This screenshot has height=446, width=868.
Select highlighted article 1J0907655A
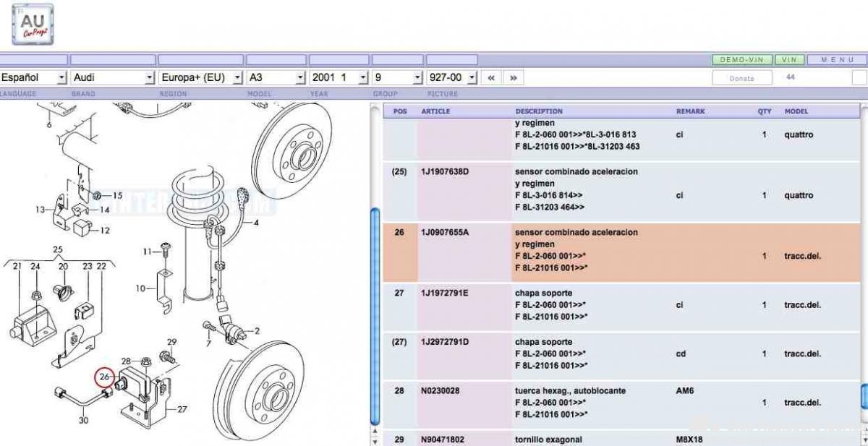pos(445,233)
